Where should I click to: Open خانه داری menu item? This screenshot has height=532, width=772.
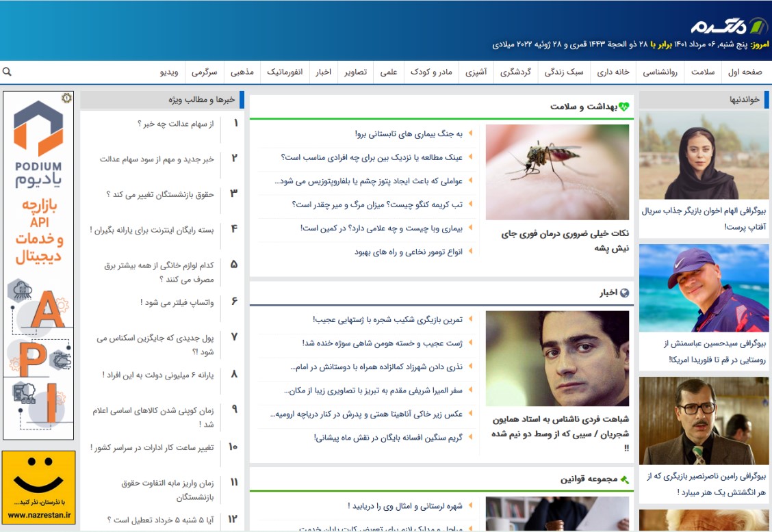pos(613,72)
